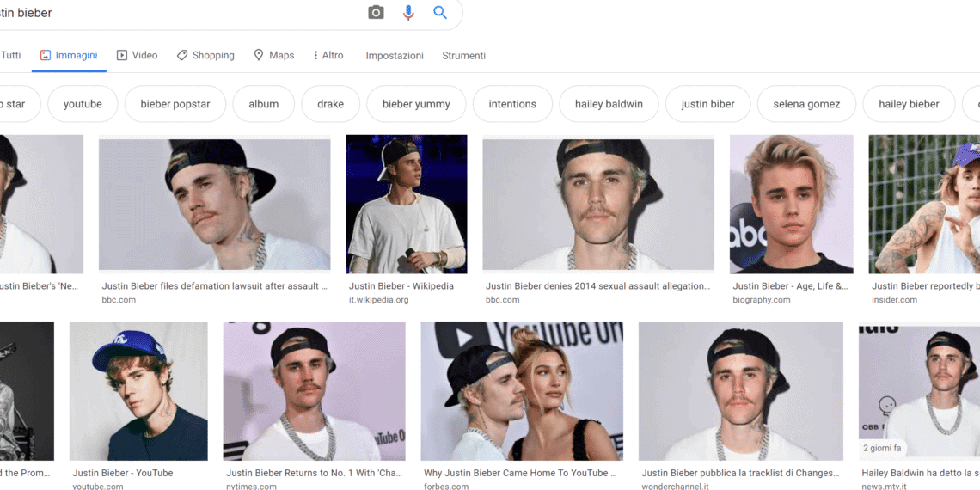Open the Video tab

tap(138, 55)
